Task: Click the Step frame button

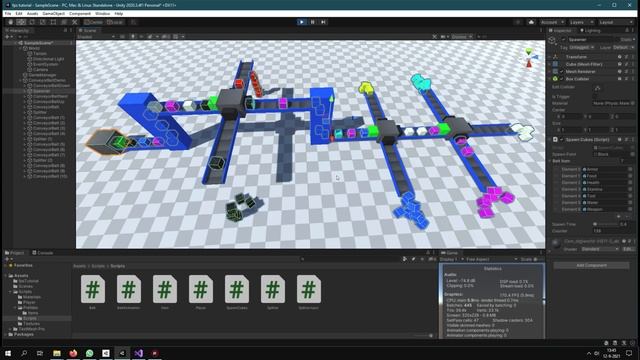Action: (323, 22)
